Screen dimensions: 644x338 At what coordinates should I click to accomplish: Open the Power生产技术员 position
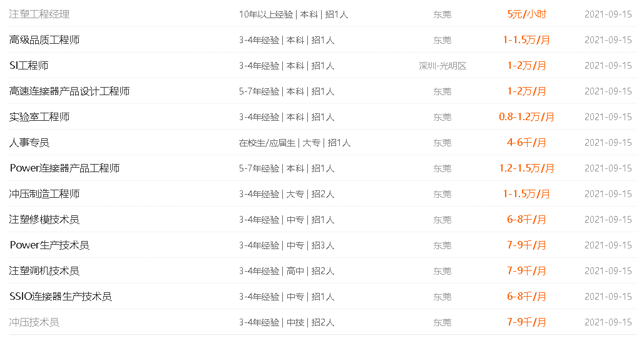(49, 245)
